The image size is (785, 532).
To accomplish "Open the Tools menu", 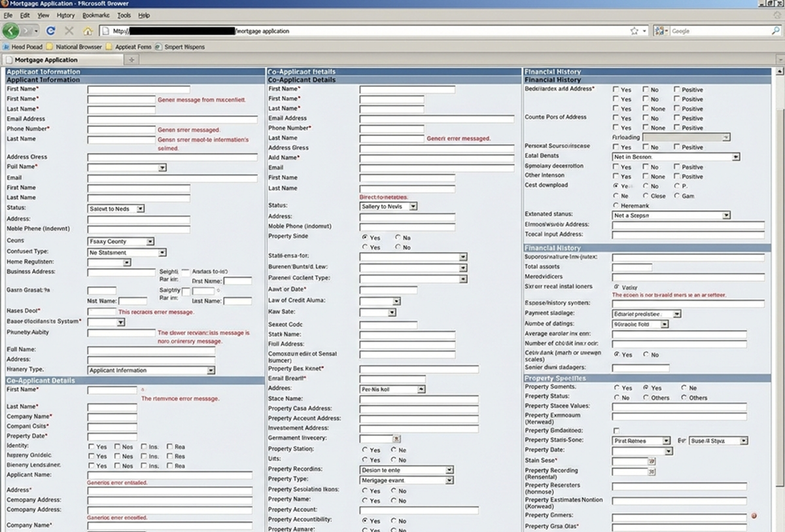I will (x=124, y=15).
